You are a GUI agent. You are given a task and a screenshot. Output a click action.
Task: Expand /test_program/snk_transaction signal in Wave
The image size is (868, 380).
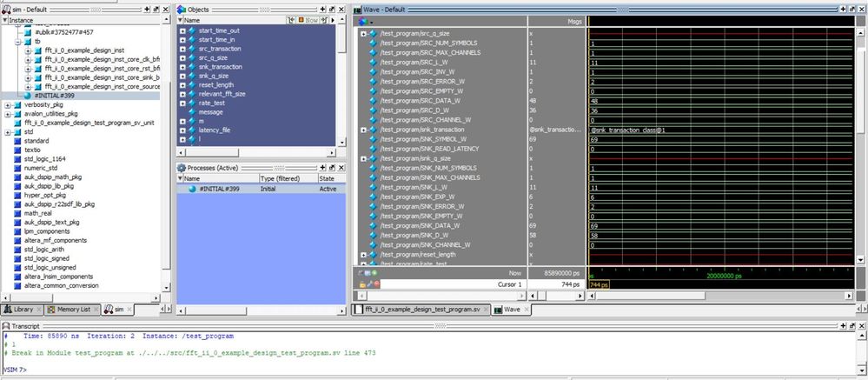pos(363,130)
